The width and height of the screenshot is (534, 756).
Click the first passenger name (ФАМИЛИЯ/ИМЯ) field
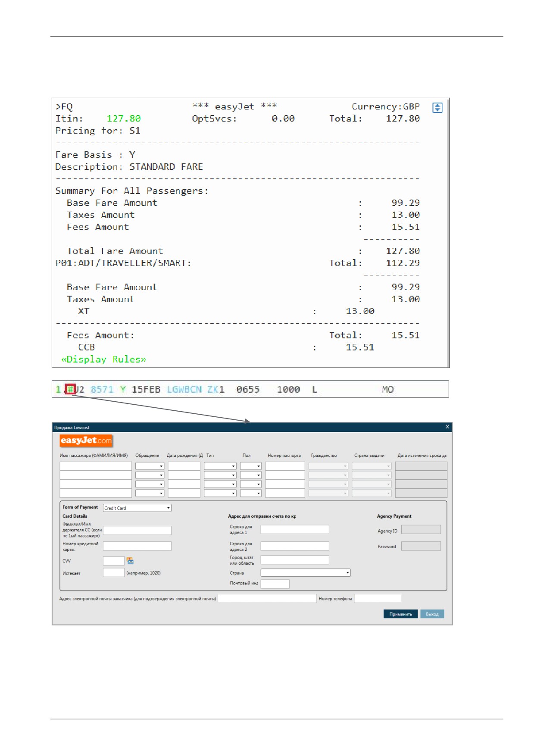(96, 466)
